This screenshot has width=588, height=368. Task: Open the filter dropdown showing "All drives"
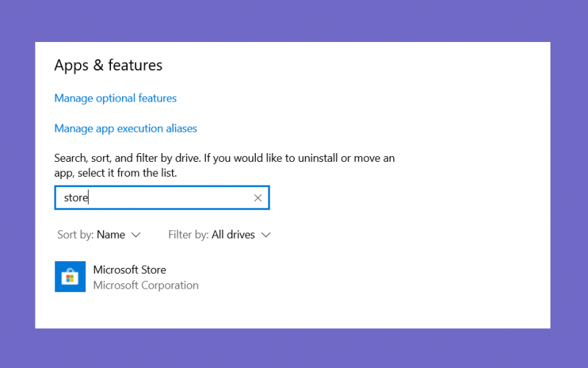point(219,235)
